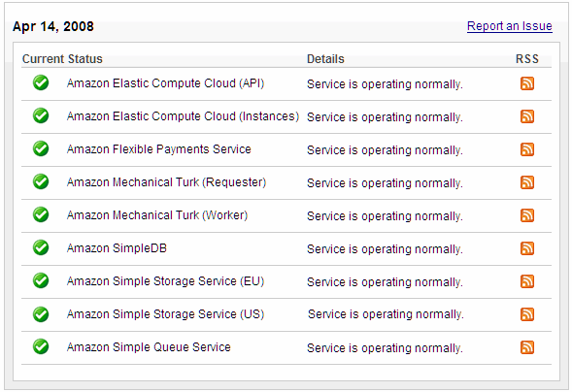Open Mechanical Turk (Worker) RSS feed icon

(527, 215)
